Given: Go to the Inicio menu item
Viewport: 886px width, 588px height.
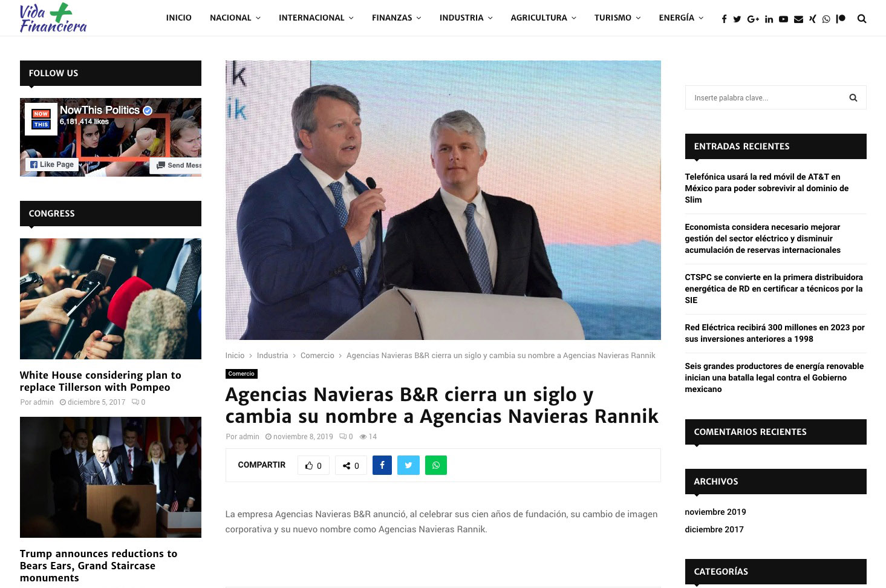Looking at the screenshot, I should click(x=179, y=18).
